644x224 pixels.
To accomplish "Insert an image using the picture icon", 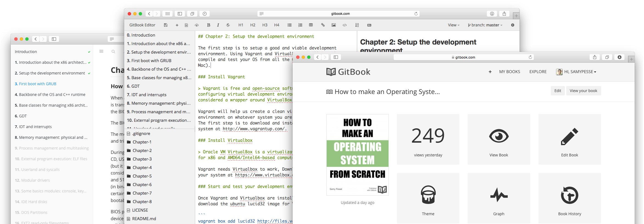I will point(334,25).
